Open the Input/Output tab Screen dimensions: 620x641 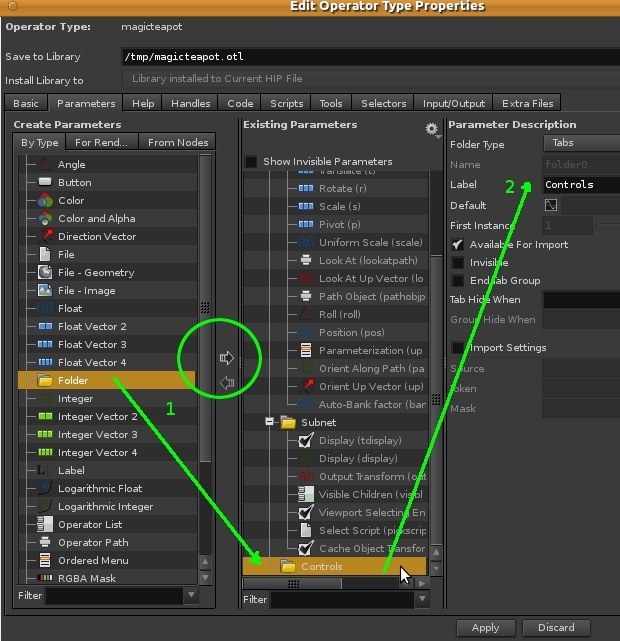(455, 103)
